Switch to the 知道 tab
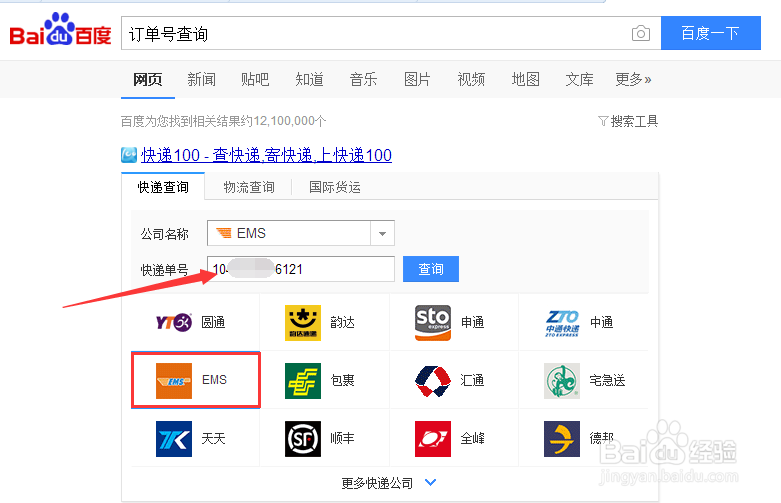 pos(309,79)
